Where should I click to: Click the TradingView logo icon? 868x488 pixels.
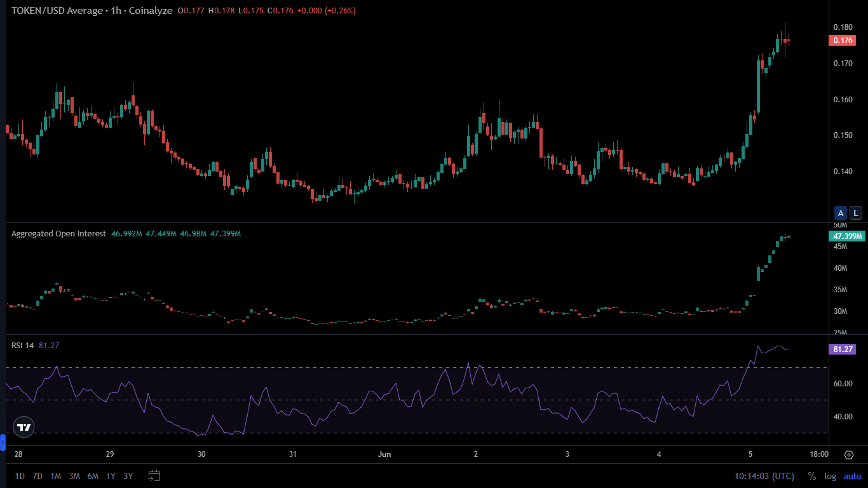(x=24, y=428)
